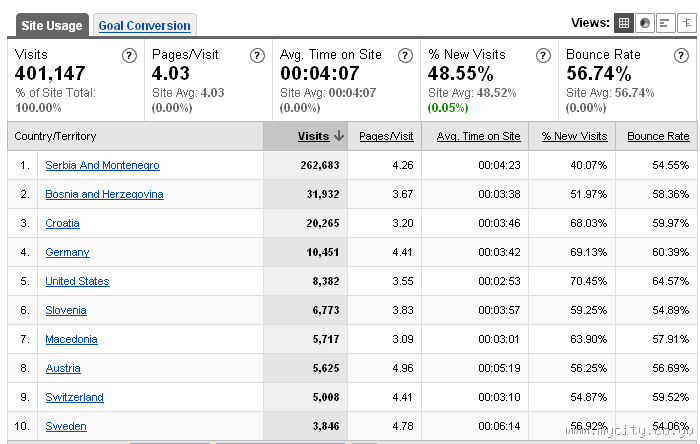Sort table by Bounce Rate column

coord(658,136)
